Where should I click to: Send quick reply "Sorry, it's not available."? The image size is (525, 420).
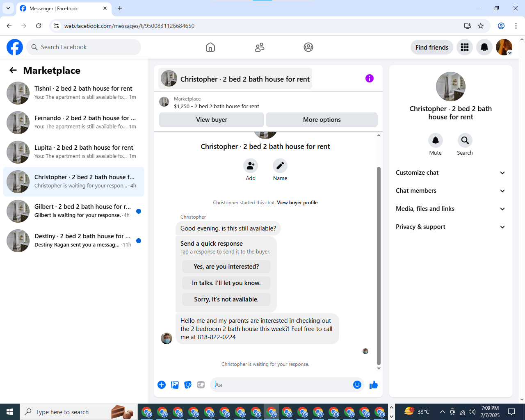tap(226, 299)
